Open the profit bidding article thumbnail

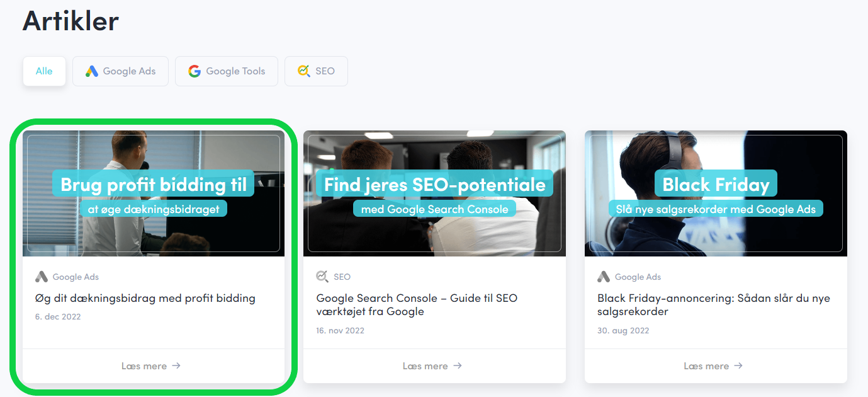click(154, 193)
